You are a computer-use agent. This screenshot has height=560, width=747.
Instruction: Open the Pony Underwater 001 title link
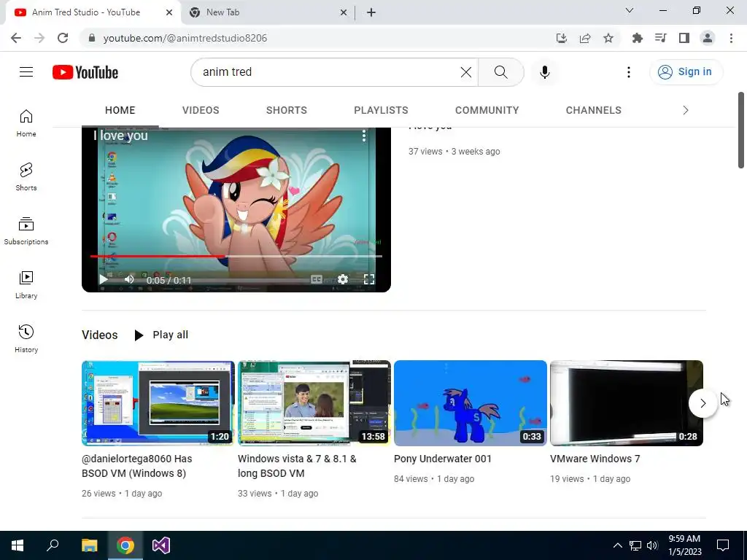tap(443, 459)
